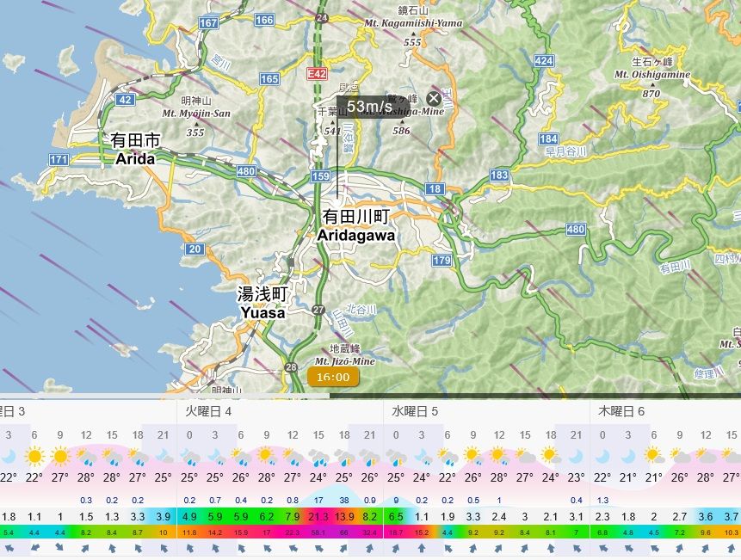The width and height of the screenshot is (741, 560).
Task: Select the 53m/s wind speed label
Action: pos(369,106)
